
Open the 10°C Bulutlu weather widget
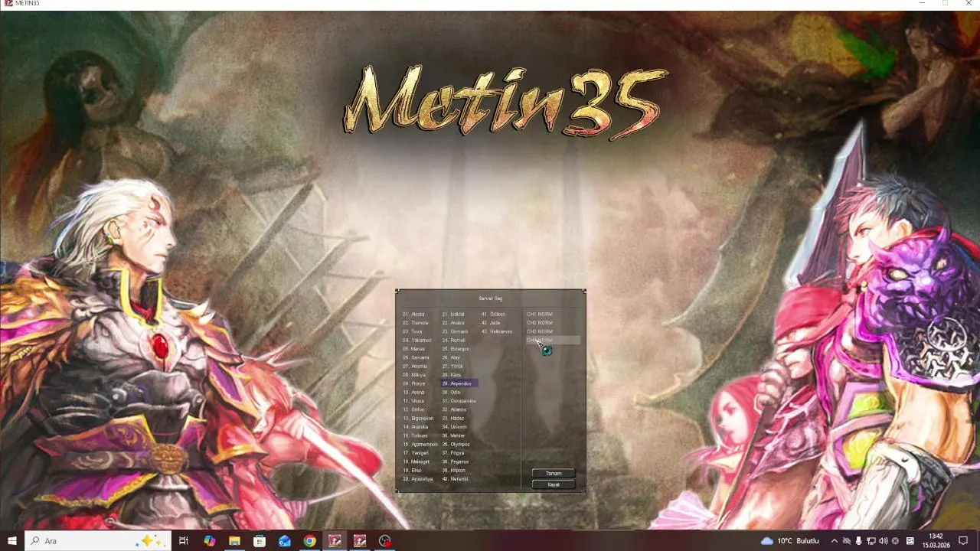(x=790, y=541)
